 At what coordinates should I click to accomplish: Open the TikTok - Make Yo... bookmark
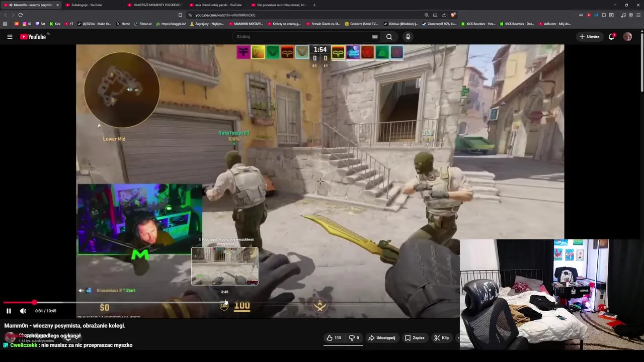[95, 24]
